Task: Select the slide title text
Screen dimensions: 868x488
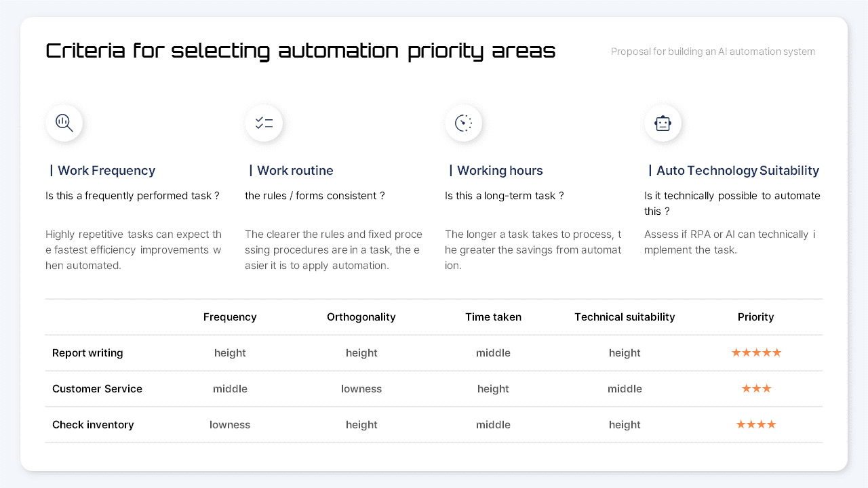Action: pyautogui.click(x=300, y=50)
